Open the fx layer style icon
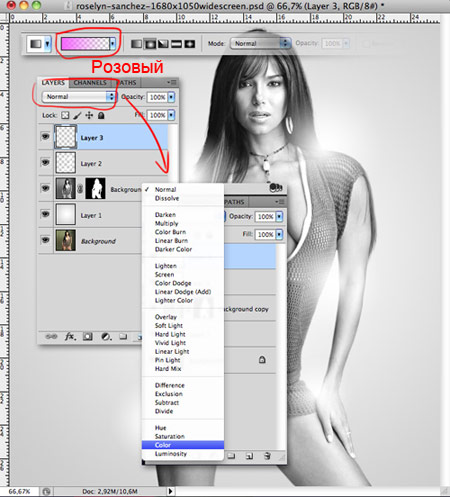The image size is (450, 497). coord(70,336)
